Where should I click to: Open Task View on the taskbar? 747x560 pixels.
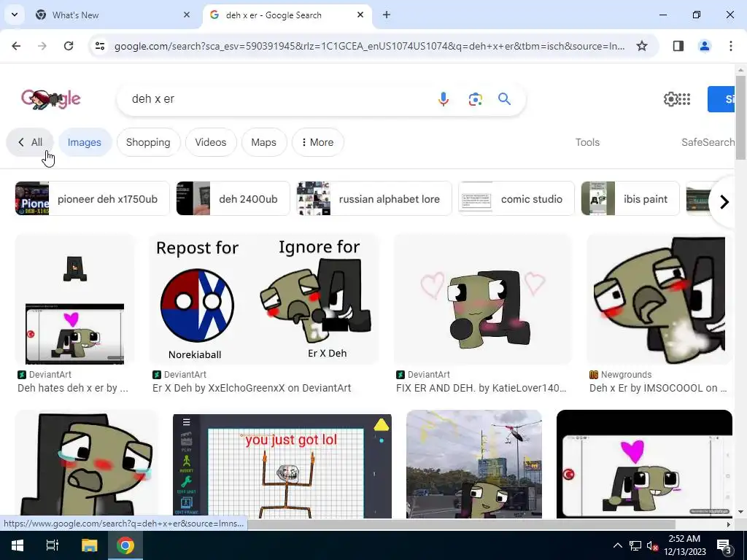coord(53,545)
